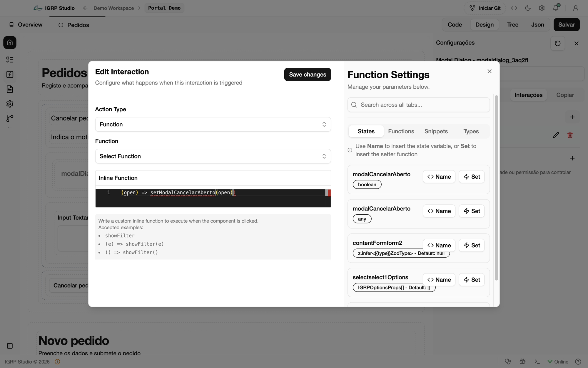Viewport: 588px width, 368px height.
Task: Open the user profile icon
Action: (x=576, y=8)
